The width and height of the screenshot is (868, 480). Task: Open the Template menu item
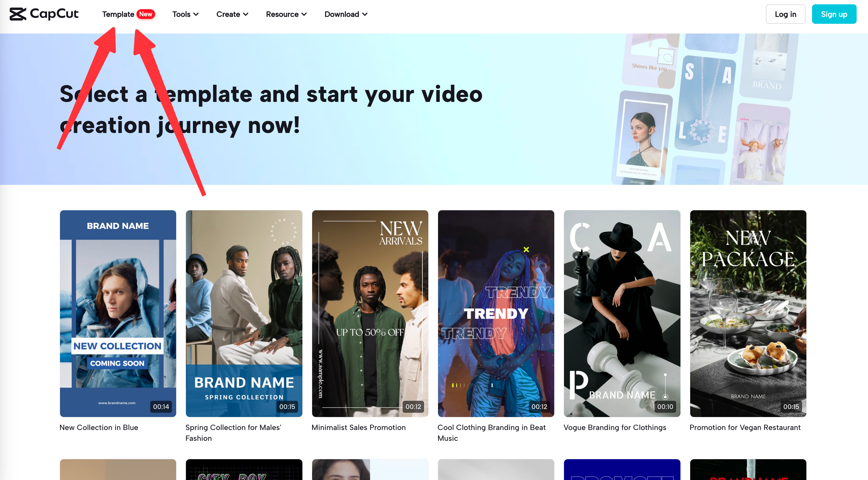pos(118,14)
